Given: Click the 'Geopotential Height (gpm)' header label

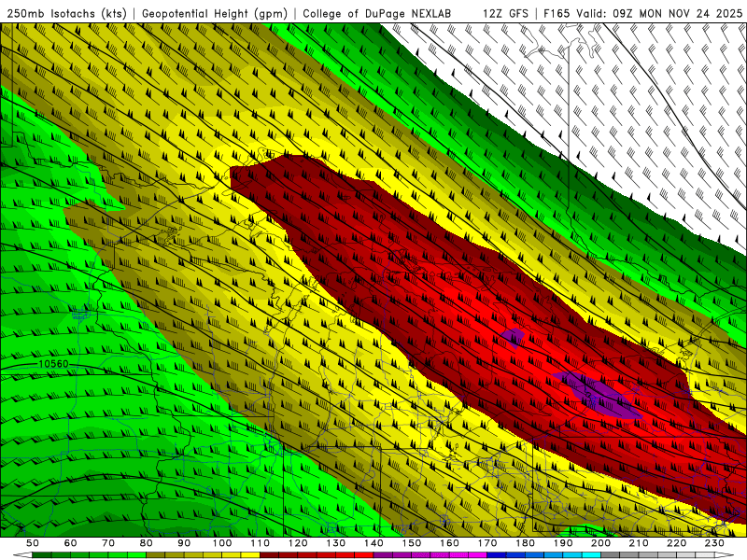Looking at the screenshot, I should tap(215, 13).
